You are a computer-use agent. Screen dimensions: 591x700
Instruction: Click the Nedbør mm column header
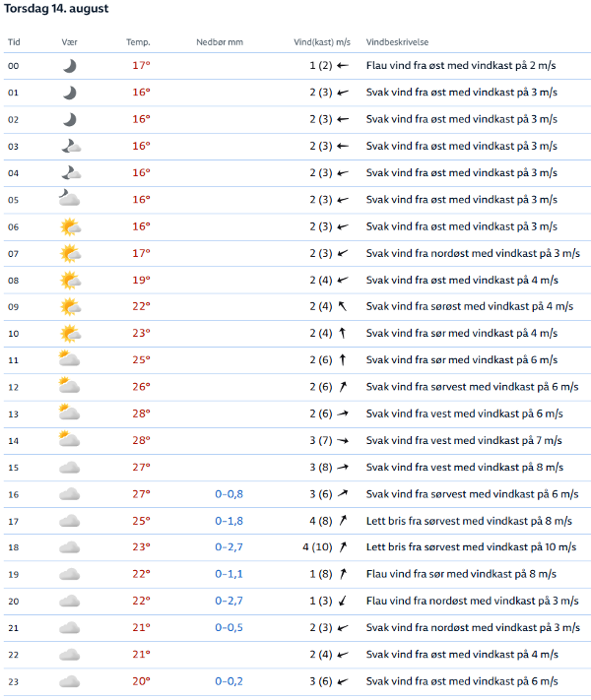pos(219,42)
